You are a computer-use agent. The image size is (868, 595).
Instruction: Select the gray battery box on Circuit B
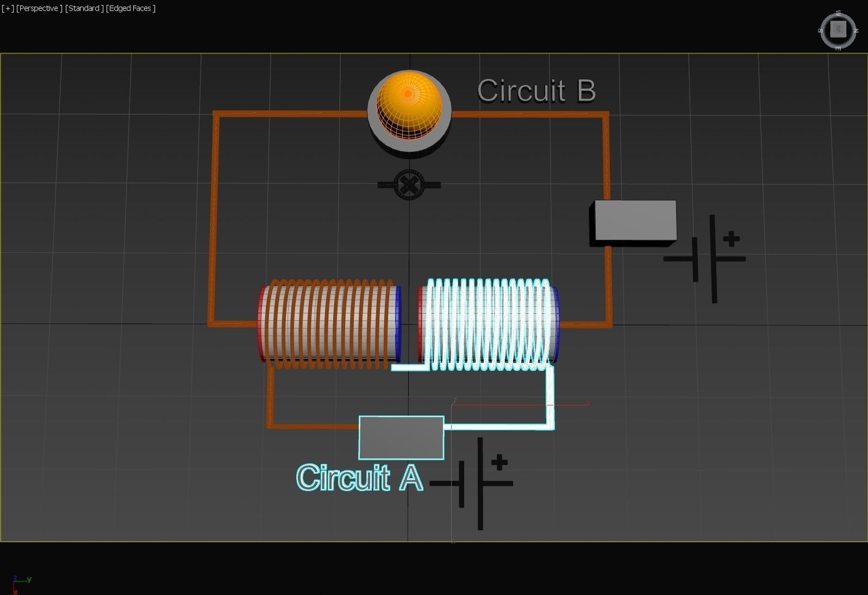(634, 222)
